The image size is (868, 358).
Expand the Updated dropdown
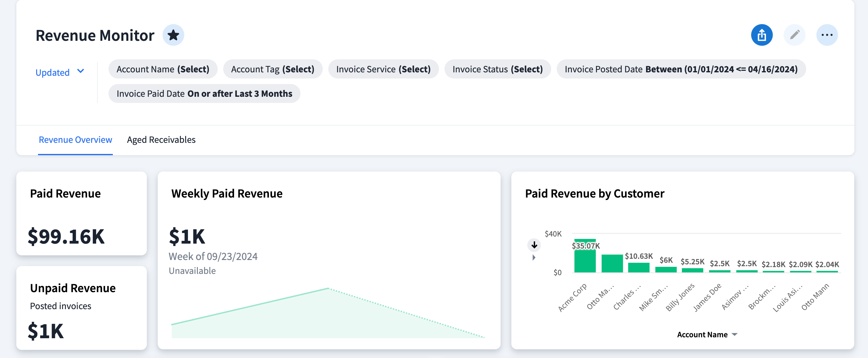pyautogui.click(x=60, y=72)
